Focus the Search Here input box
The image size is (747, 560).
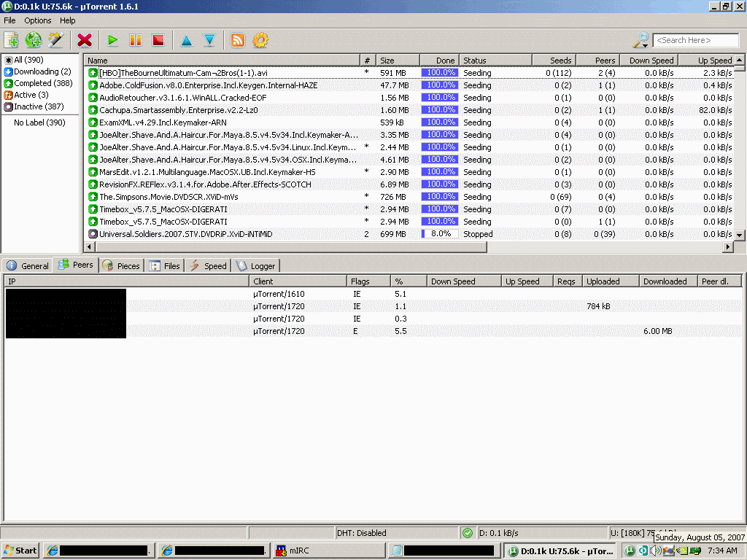click(695, 41)
